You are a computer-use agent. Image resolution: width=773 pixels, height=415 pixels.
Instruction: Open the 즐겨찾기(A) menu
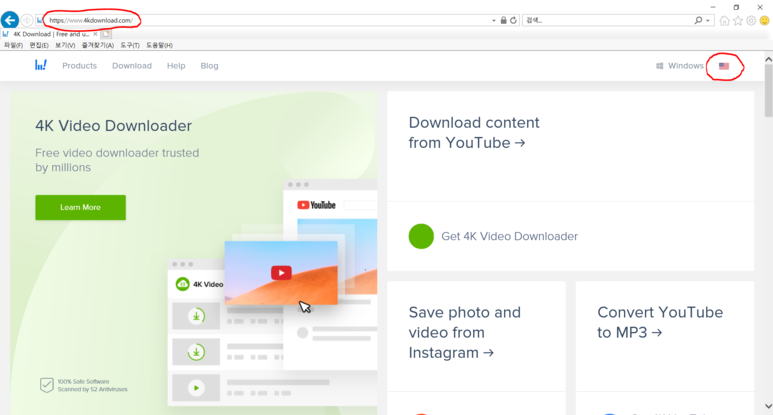tap(98, 45)
